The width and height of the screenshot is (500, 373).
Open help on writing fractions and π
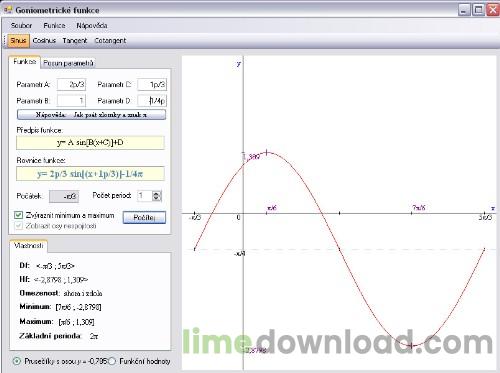[x=91, y=115]
